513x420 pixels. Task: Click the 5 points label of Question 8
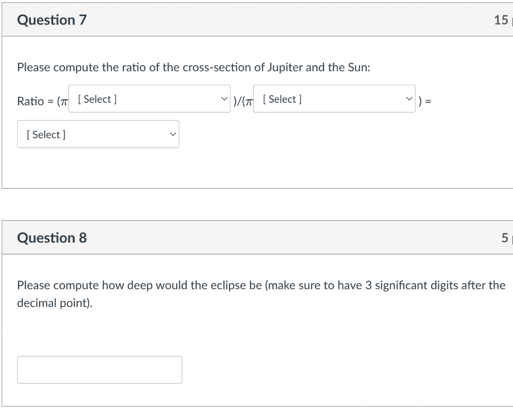(x=505, y=238)
